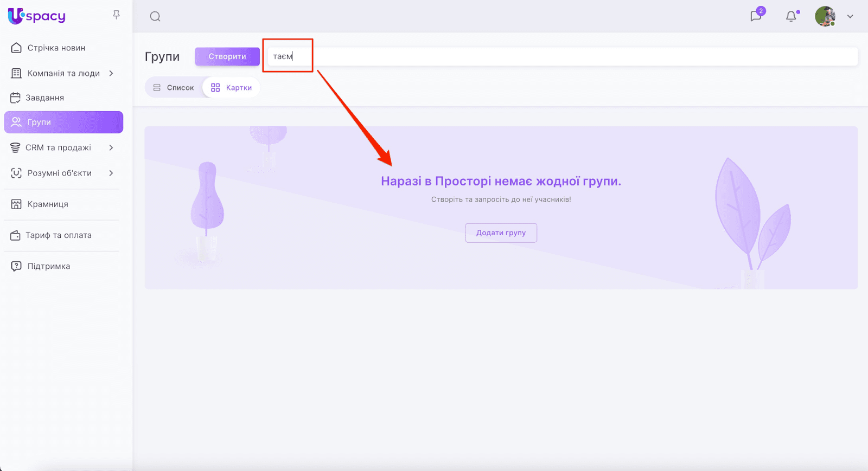Click the smart objects icon
The image size is (868, 471).
tap(16, 173)
